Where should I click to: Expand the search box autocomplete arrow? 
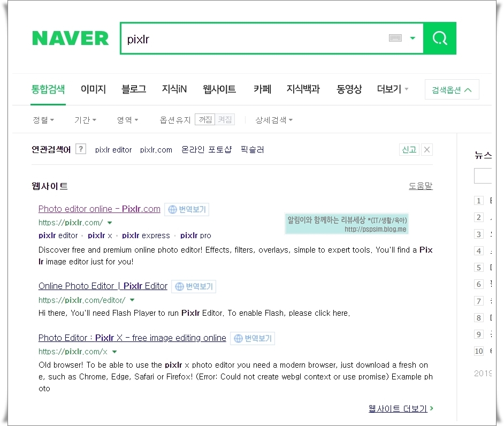pyautogui.click(x=413, y=38)
